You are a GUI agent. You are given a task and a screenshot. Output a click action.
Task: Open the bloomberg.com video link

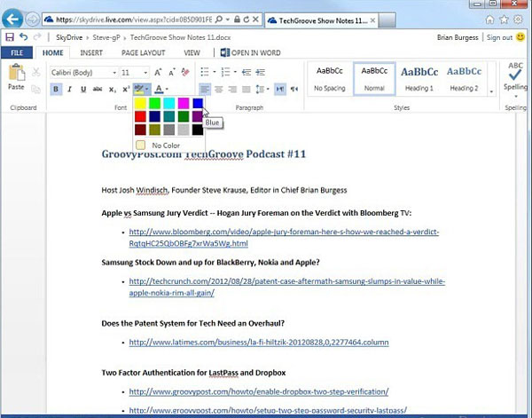pos(284,238)
